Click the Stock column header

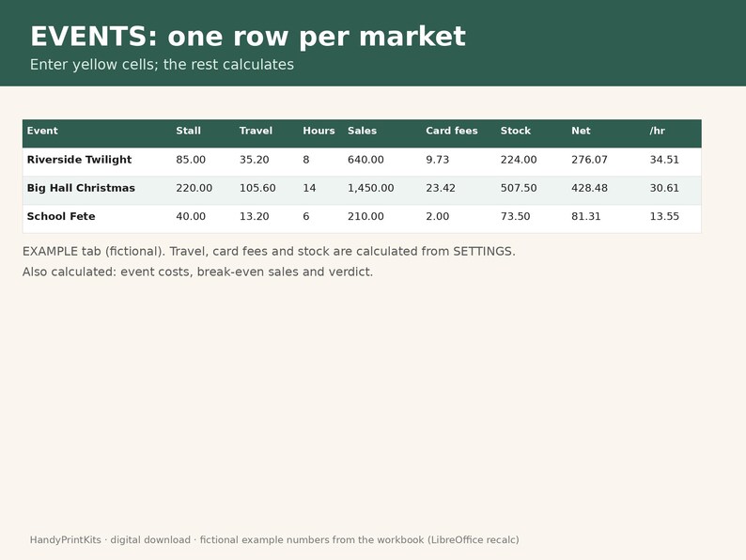tap(515, 131)
